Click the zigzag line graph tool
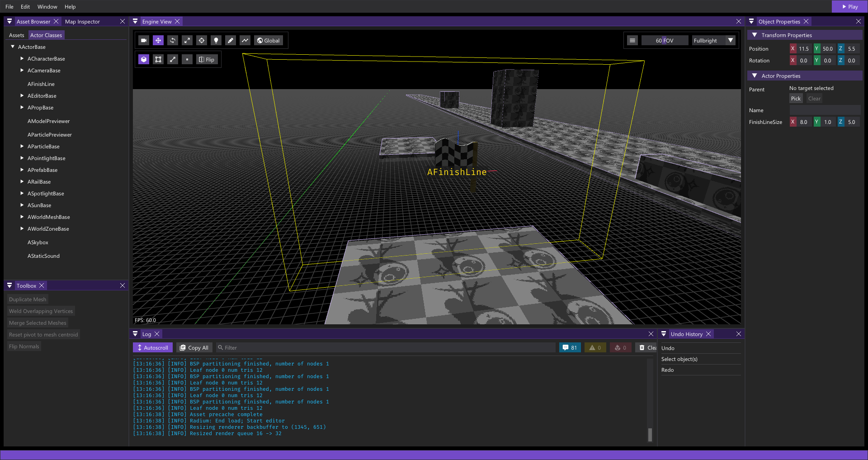 (245, 41)
